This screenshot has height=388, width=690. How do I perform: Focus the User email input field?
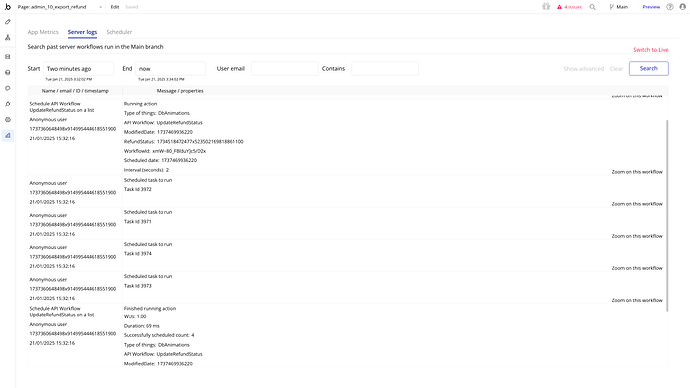click(285, 69)
